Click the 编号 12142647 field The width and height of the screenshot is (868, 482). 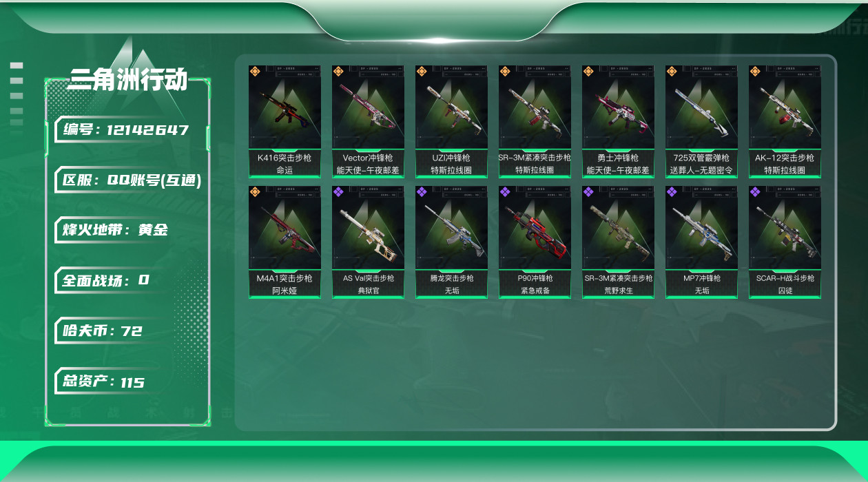pyautogui.click(x=126, y=129)
